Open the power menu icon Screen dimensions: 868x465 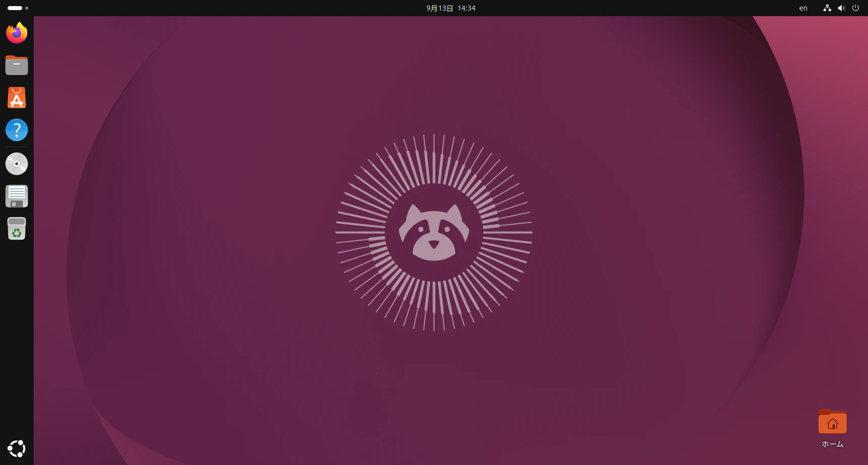855,8
